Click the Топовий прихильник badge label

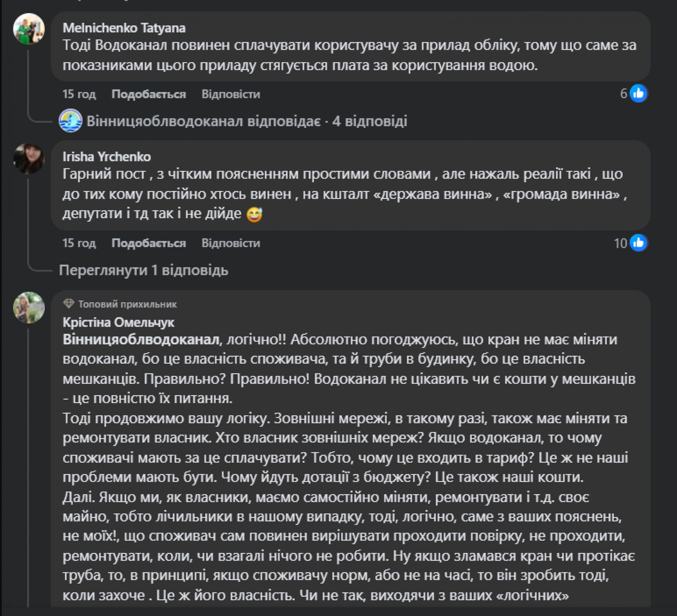click(127, 304)
